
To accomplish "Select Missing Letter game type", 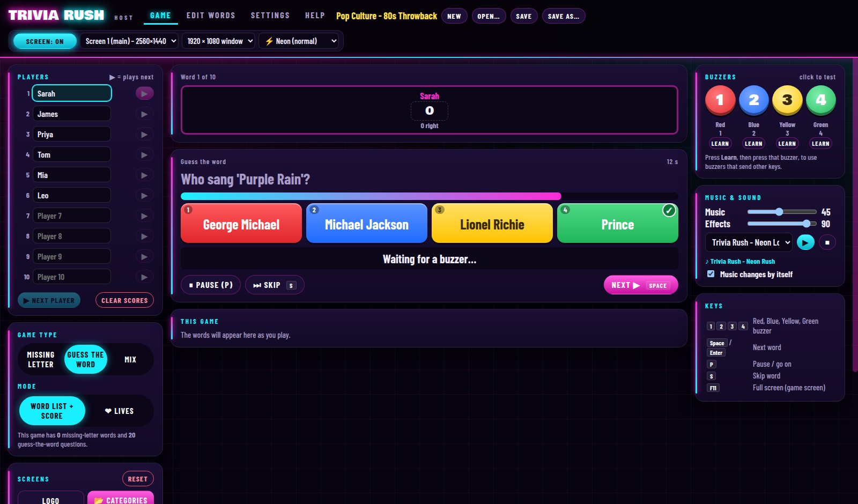I will (41, 359).
